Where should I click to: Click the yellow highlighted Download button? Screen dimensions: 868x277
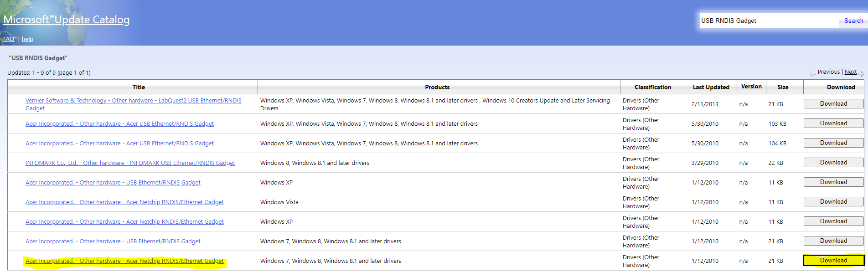click(x=833, y=261)
